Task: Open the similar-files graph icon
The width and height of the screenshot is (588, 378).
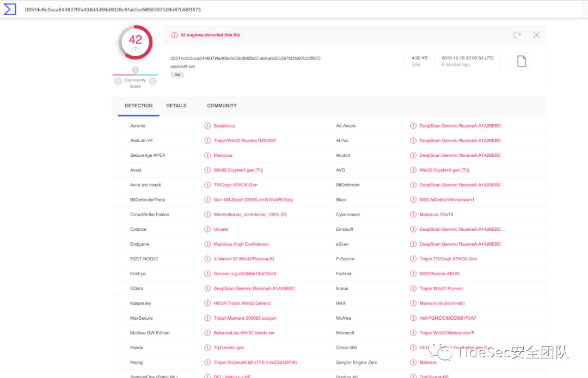Action: (536, 35)
